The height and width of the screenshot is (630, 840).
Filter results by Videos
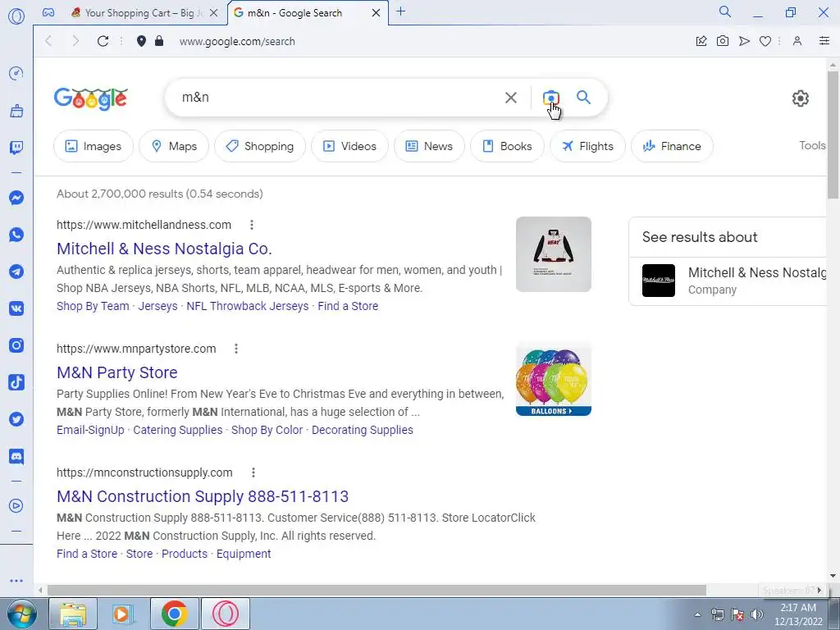(x=349, y=146)
